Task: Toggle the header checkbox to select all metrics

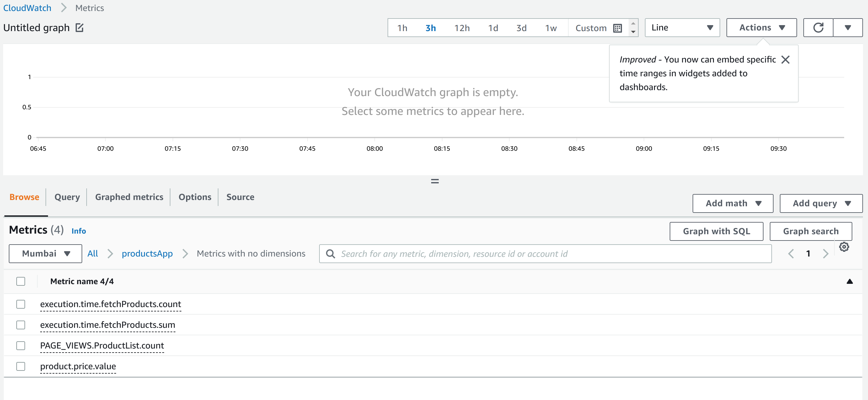Action: pyautogui.click(x=20, y=281)
